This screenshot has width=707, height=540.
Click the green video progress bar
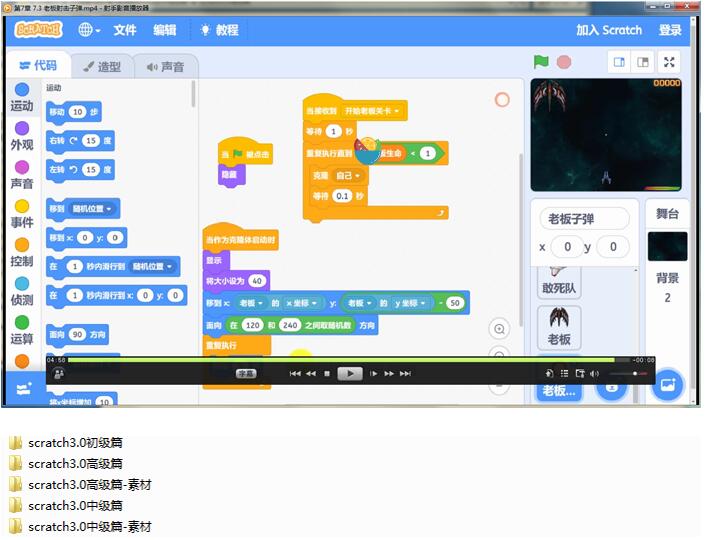[x=340, y=360]
